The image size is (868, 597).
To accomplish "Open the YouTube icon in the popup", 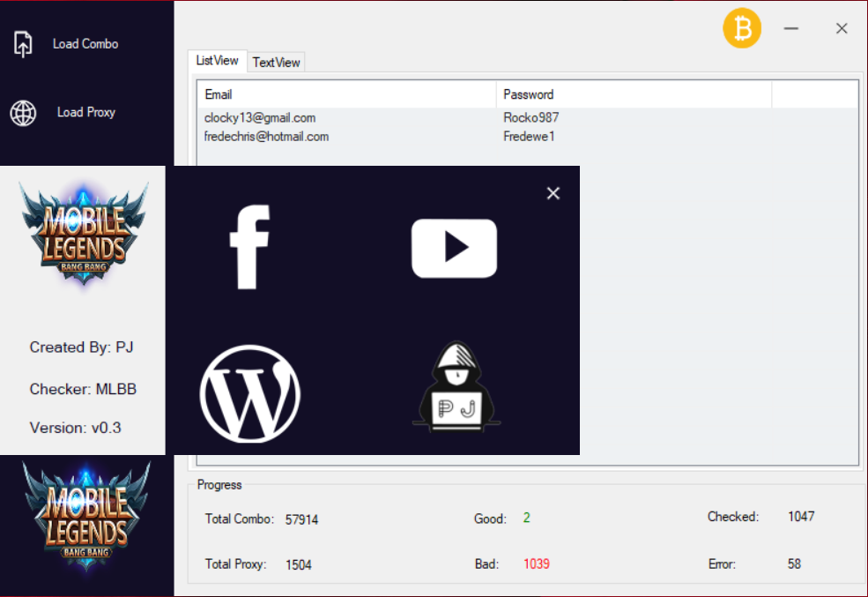I will (x=454, y=248).
